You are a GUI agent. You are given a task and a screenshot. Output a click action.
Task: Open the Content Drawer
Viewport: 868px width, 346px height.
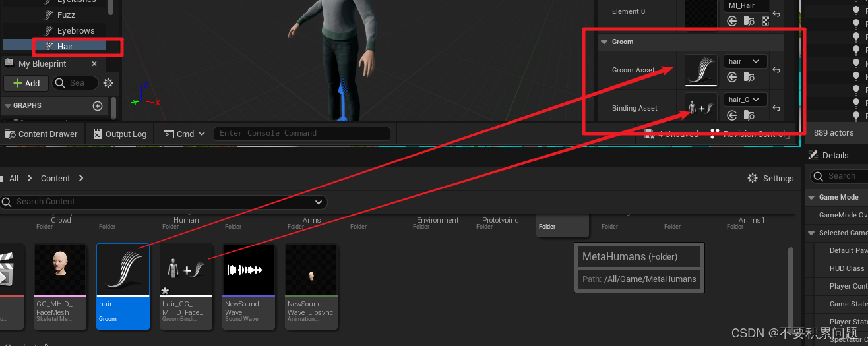42,134
